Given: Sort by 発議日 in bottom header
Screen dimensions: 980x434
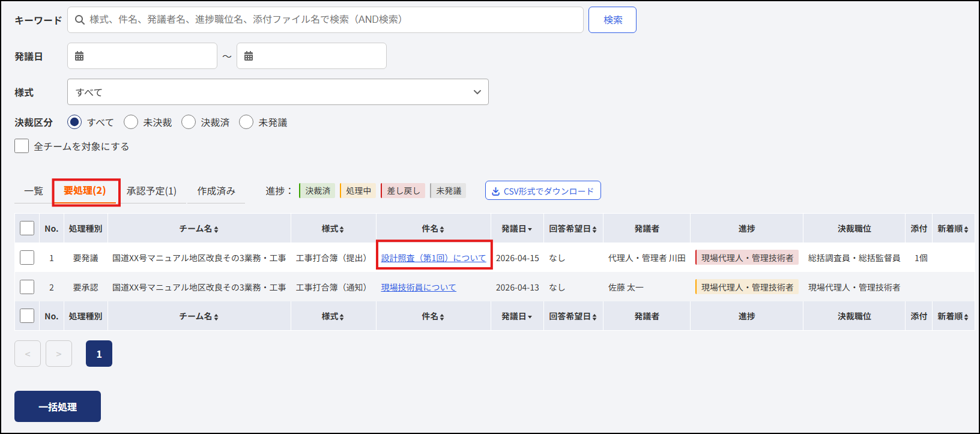Looking at the screenshot, I should coord(516,316).
